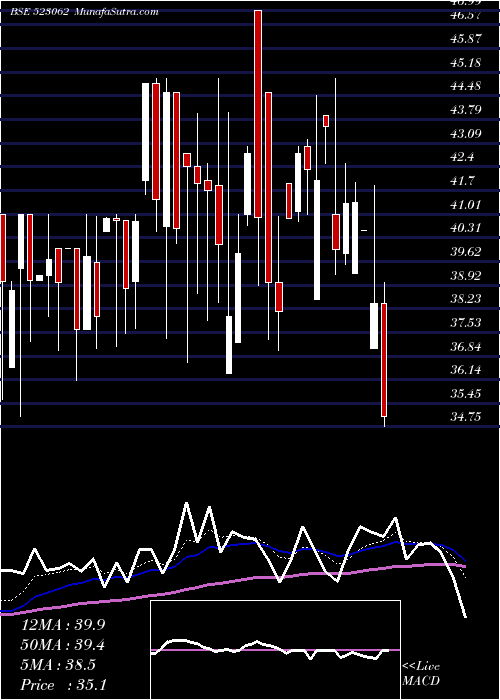Click the 44.48 price axis label
Image resolution: width=500 pixels, height=700 pixels.
tap(466, 85)
